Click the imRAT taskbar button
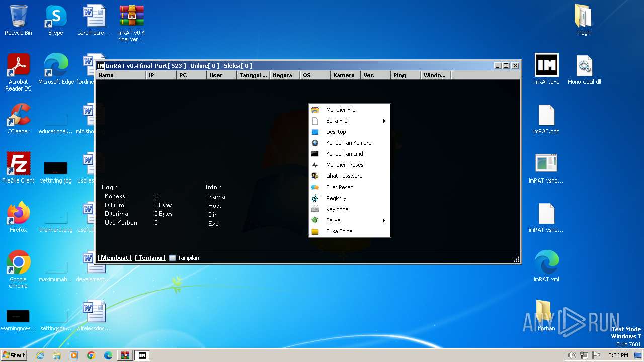This screenshot has width=644, height=362. point(142,355)
